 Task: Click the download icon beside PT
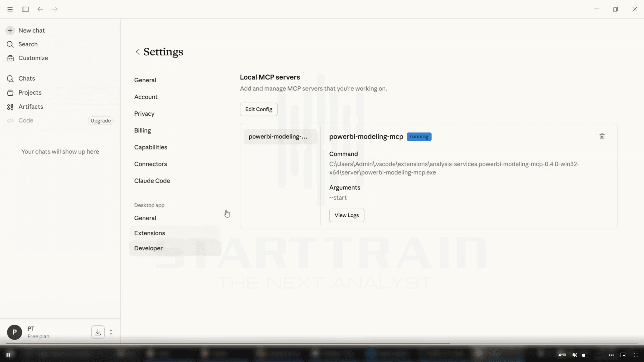point(98,332)
